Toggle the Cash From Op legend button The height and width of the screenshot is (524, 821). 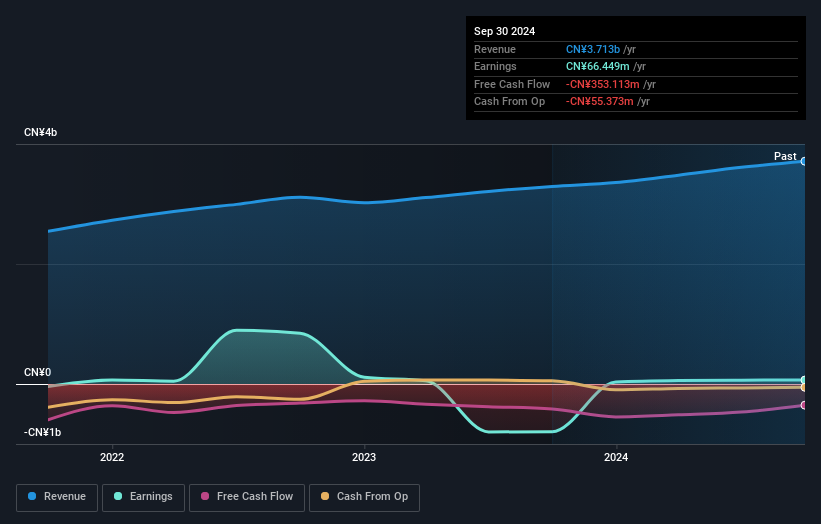click(x=364, y=497)
